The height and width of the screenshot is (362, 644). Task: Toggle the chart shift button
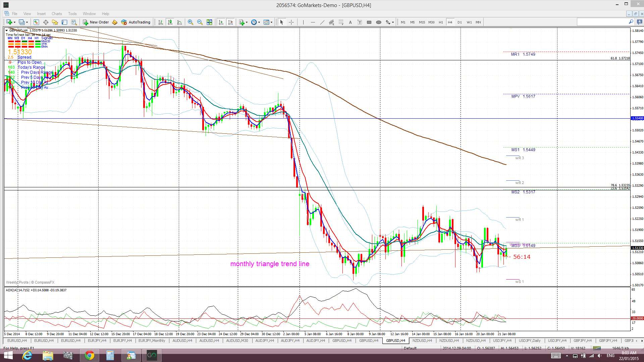tap(230, 22)
